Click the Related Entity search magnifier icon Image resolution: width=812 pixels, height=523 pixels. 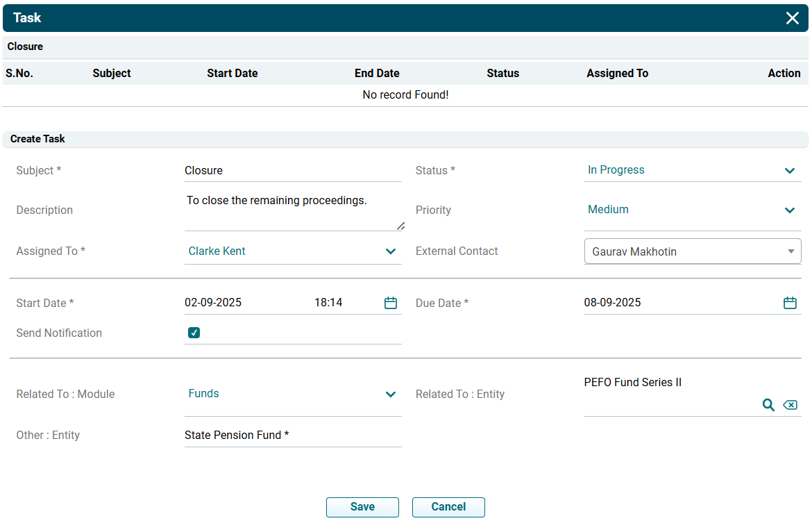coord(768,405)
